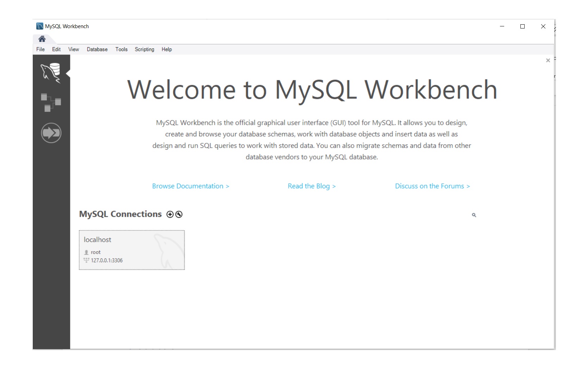Image resolution: width=588 pixels, height=380 pixels.
Task: Dismiss the welcome banner with the X
Action: 548,60
